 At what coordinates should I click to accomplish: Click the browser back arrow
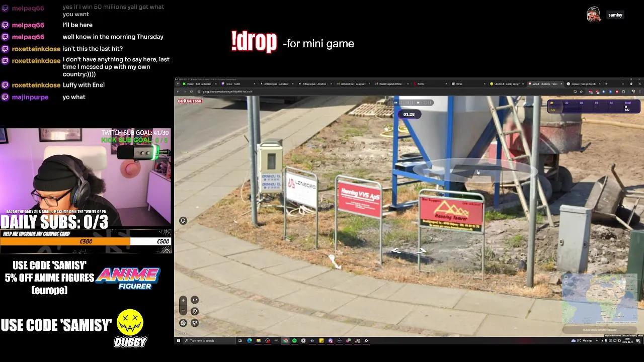pos(178,92)
